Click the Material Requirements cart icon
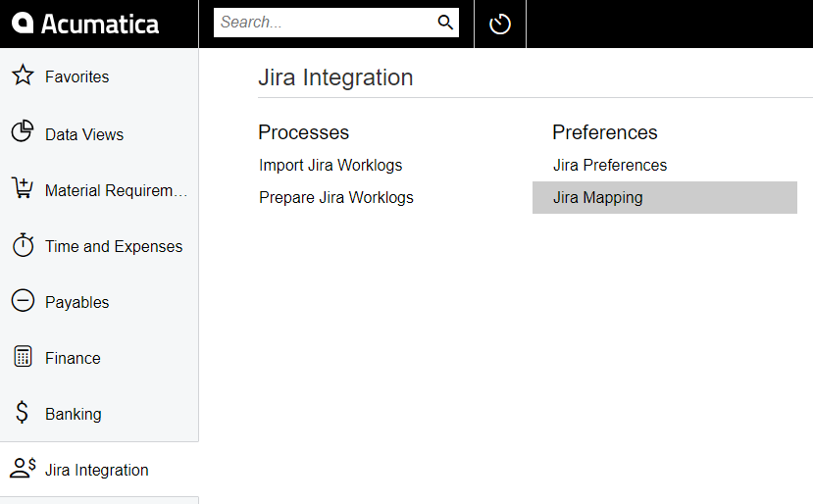This screenshot has width=813, height=504. 23,187
